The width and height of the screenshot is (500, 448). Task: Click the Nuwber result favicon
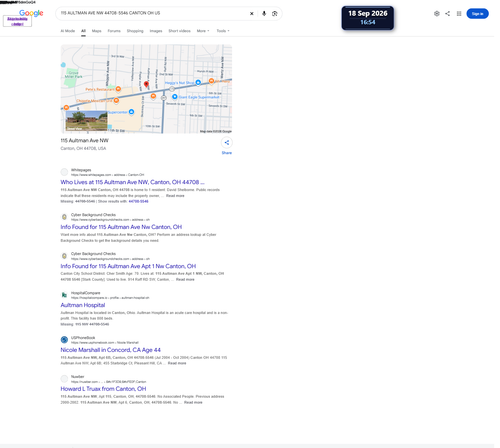(x=64, y=379)
